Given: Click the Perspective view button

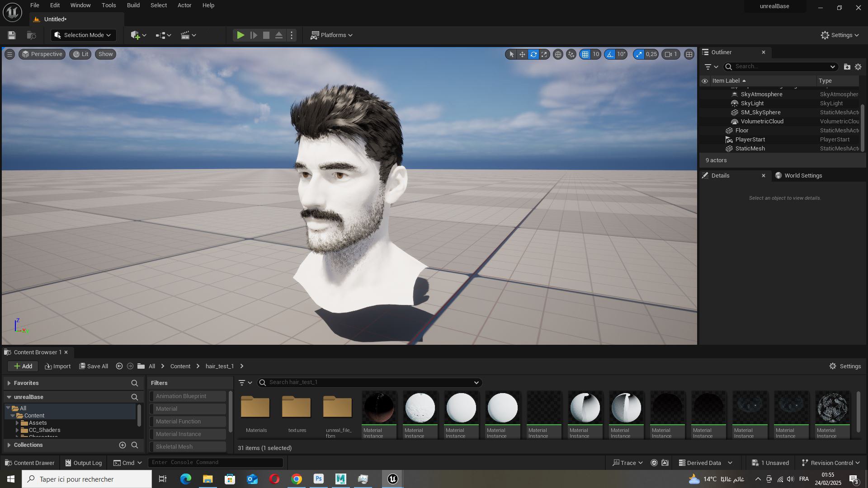Looking at the screenshot, I should pos(42,54).
